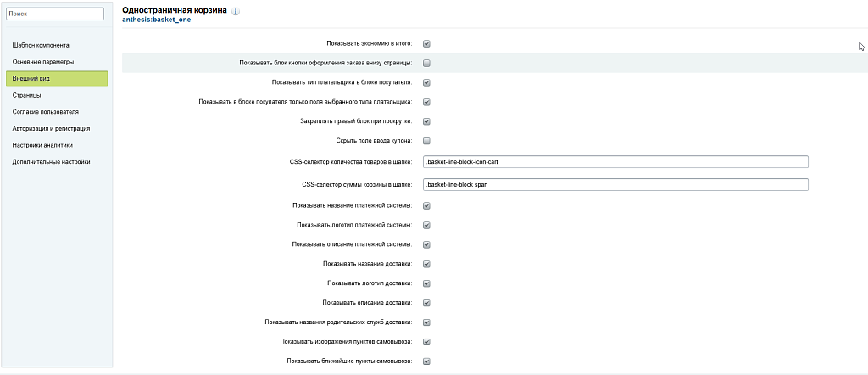Click label Показывать логотип доставки
The image size is (868, 375).
click(370, 283)
